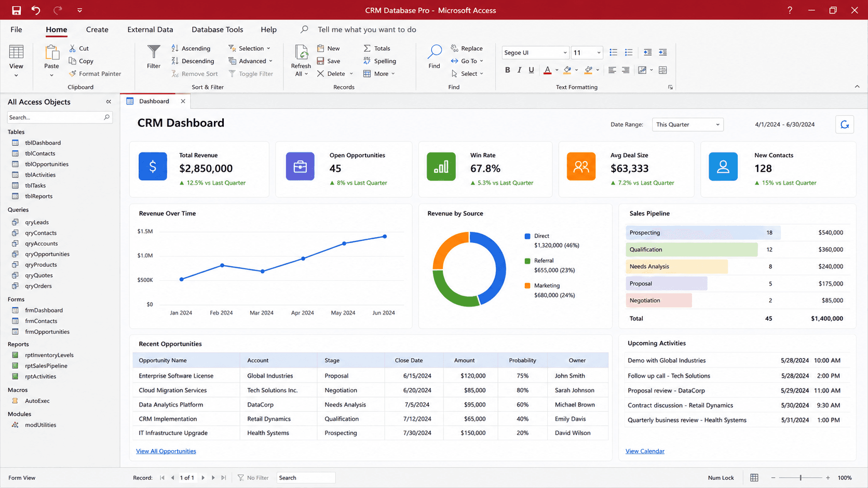Close the Dashboard document tab
Image resolution: width=868 pixels, height=488 pixels.
(183, 101)
